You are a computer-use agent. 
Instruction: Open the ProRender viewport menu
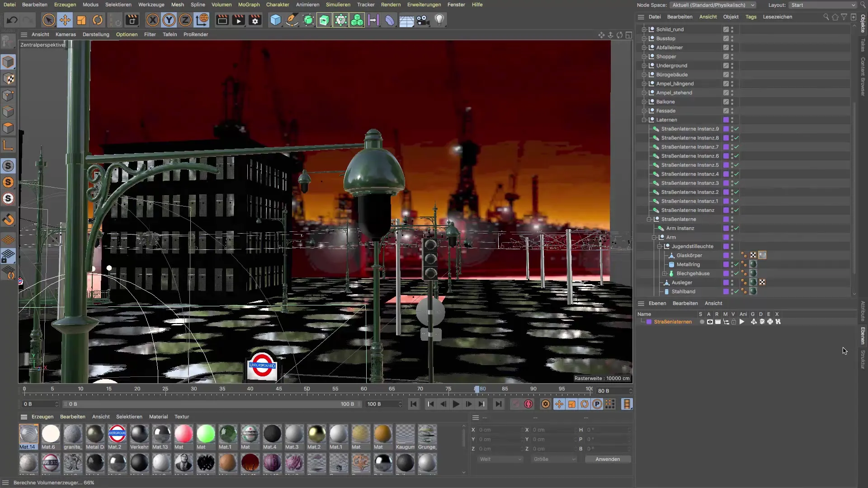(x=196, y=34)
